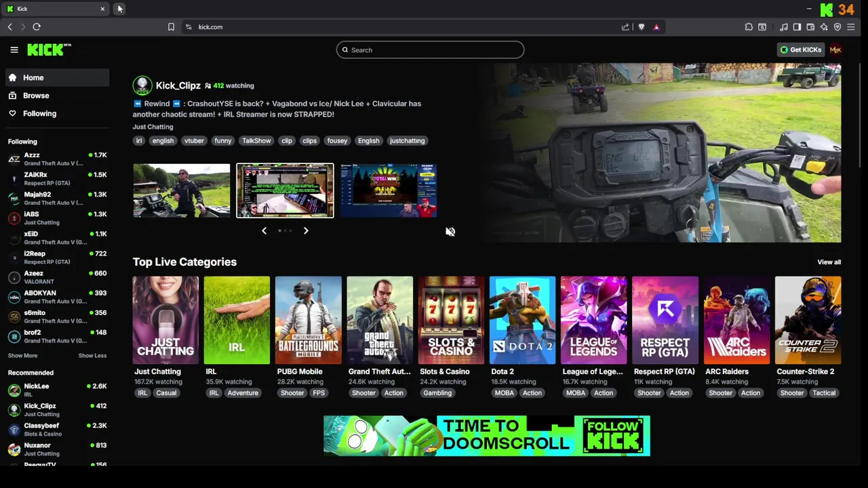Open the Following sidebar item

57,114
